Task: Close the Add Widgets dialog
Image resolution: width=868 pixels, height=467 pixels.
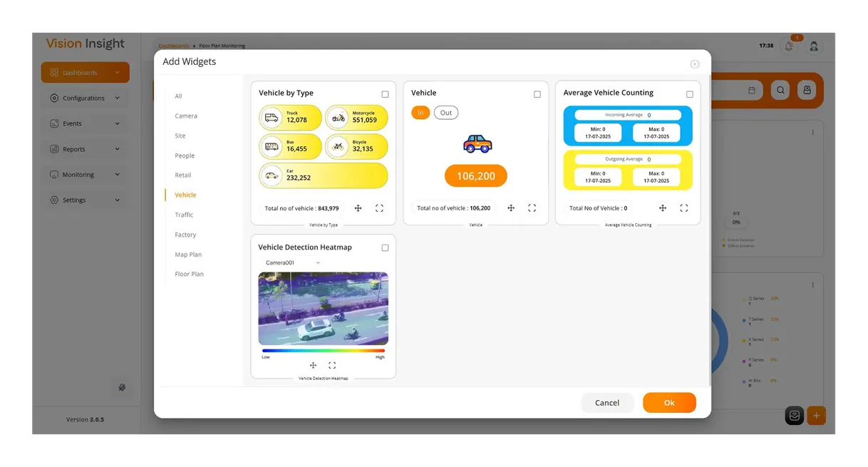Action: click(x=695, y=64)
